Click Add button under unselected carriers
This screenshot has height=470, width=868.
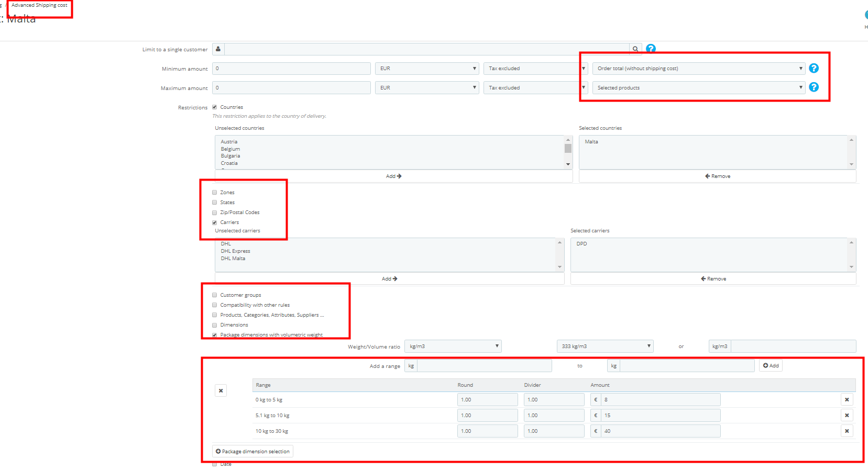point(389,278)
